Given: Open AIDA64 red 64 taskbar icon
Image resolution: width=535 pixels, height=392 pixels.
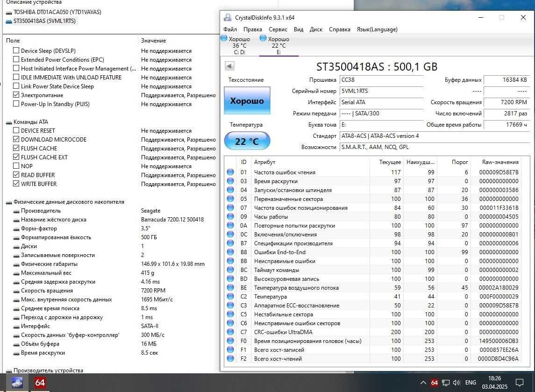Looking at the screenshot, I should coord(40,383).
